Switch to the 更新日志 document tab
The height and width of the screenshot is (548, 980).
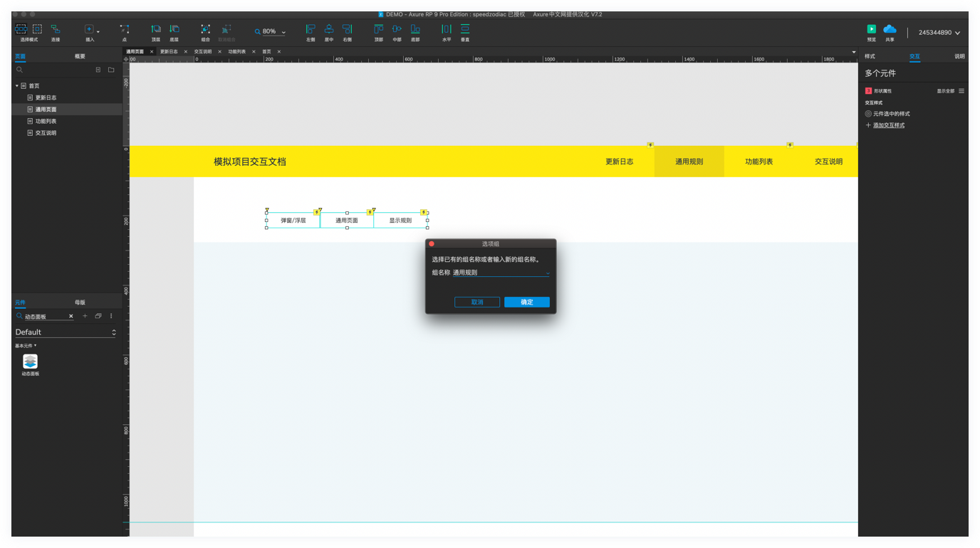click(169, 52)
